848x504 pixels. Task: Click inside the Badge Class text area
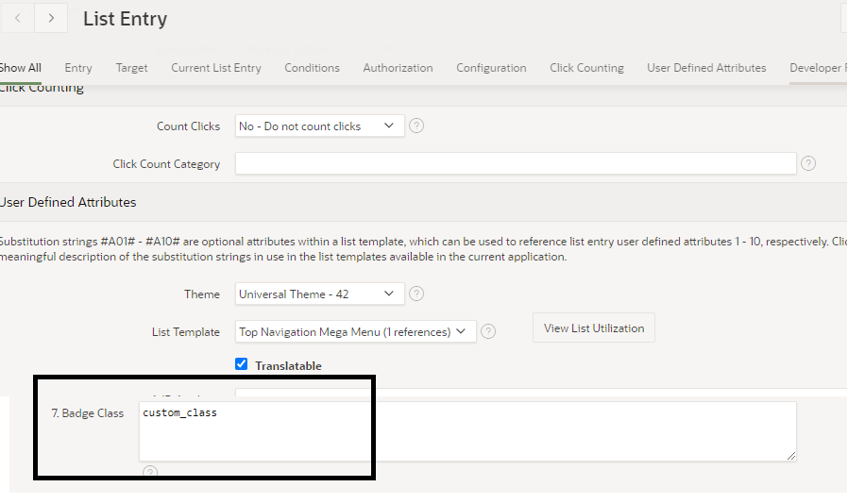(467, 431)
